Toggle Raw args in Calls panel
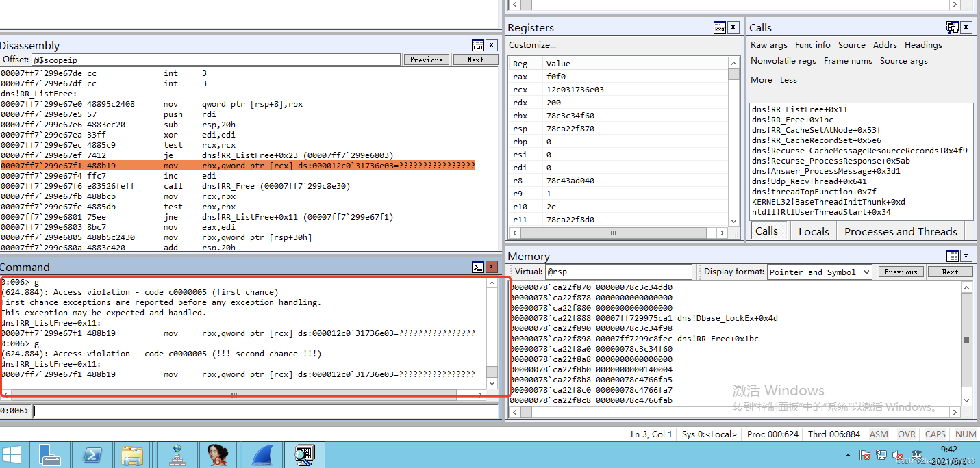 (768, 45)
